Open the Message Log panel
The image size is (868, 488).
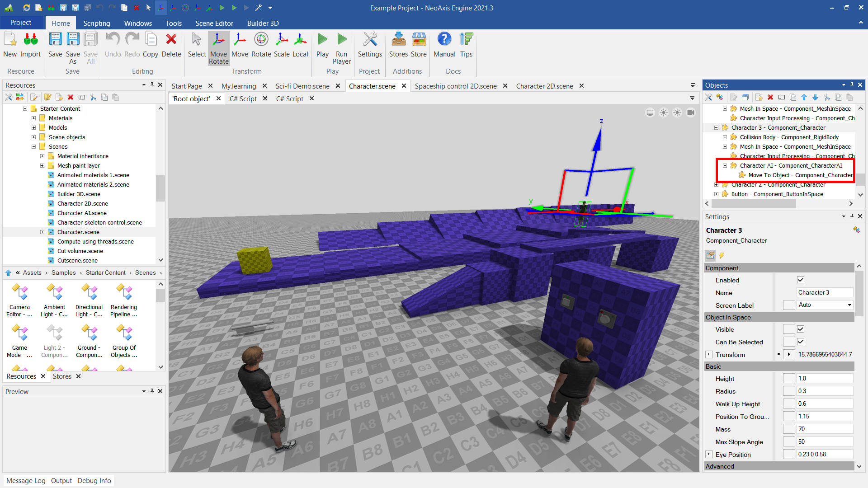click(x=26, y=480)
